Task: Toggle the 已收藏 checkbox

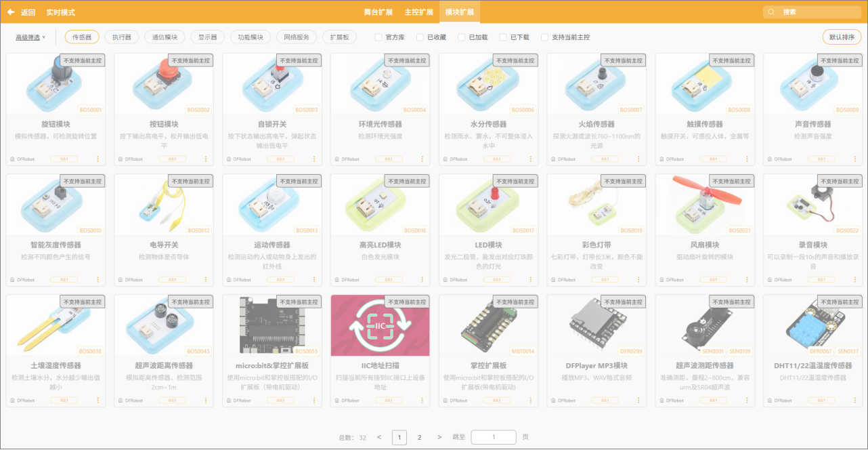Action: click(x=420, y=37)
